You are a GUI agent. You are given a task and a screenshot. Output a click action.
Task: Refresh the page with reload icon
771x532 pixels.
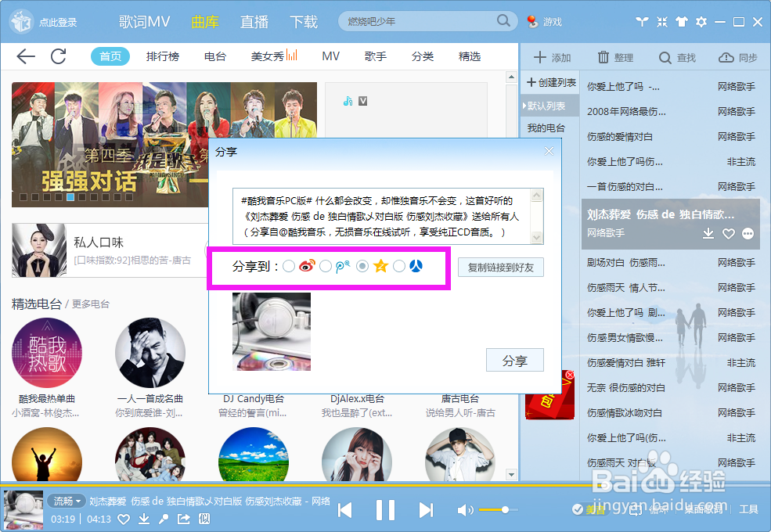[59, 56]
